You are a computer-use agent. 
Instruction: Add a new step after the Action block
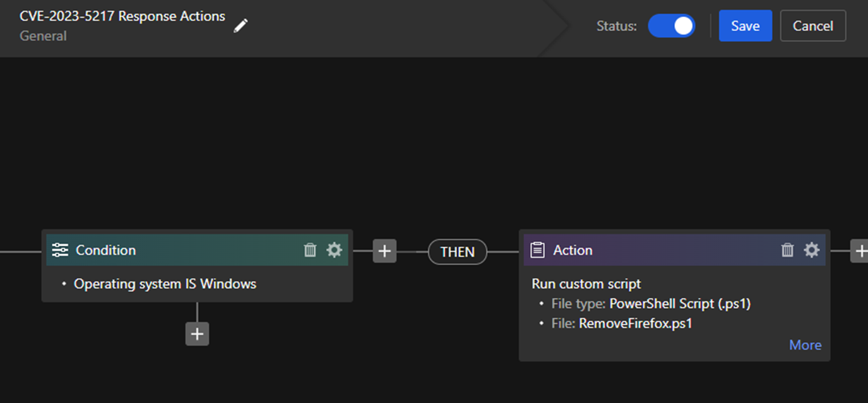pos(860,251)
